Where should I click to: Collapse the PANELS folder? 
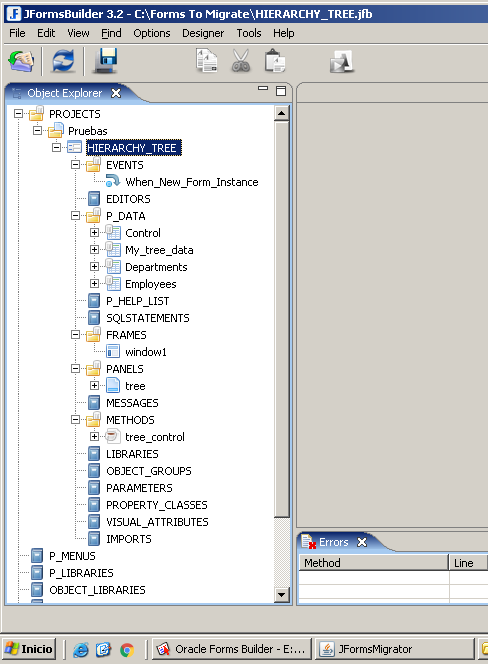point(75,368)
